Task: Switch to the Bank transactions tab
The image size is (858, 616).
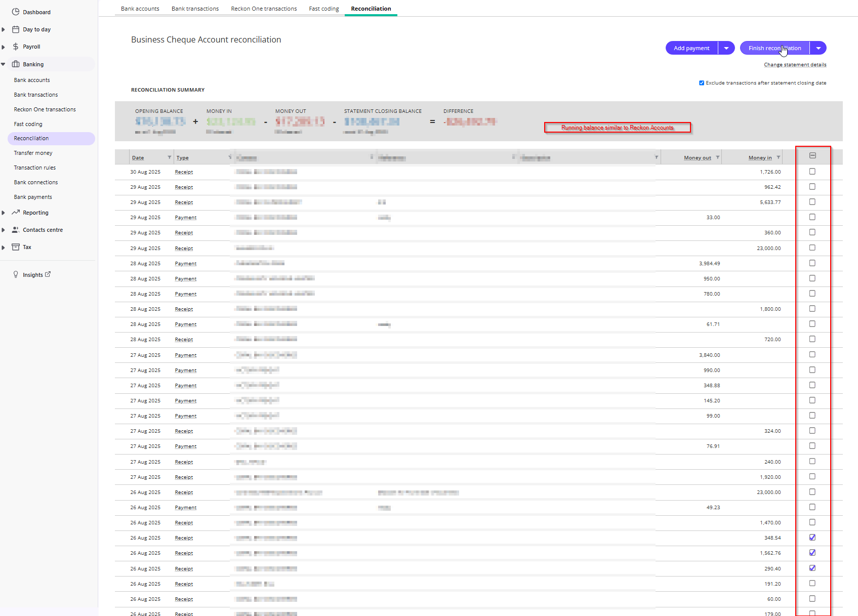Action: point(195,9)
